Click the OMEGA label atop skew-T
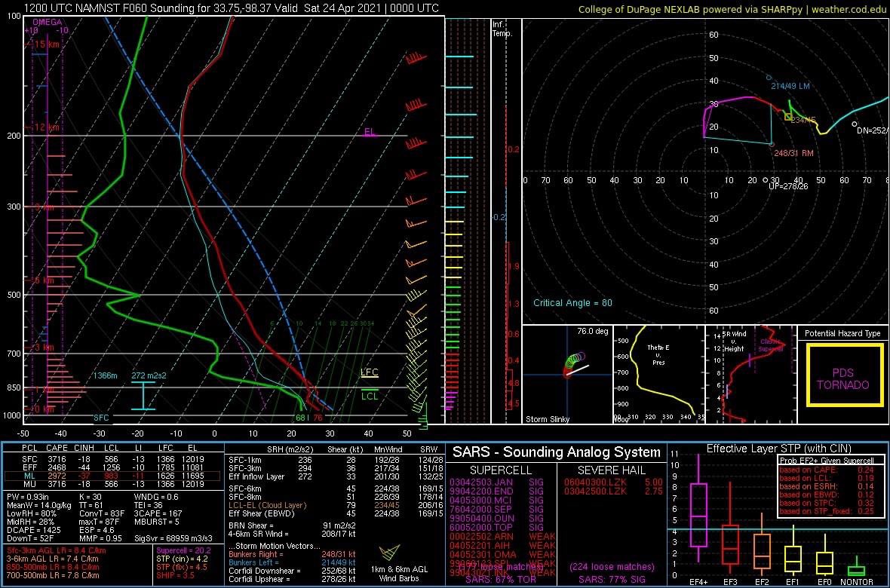 pyautogui.click(x=47, y=22)
